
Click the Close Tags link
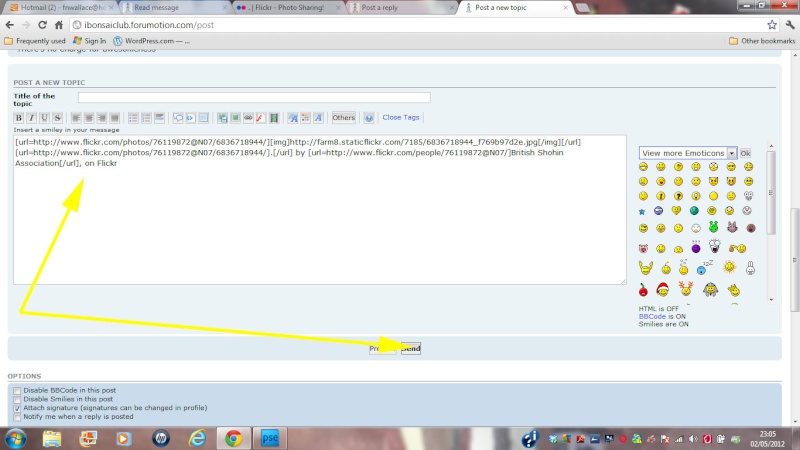(401, 117)
